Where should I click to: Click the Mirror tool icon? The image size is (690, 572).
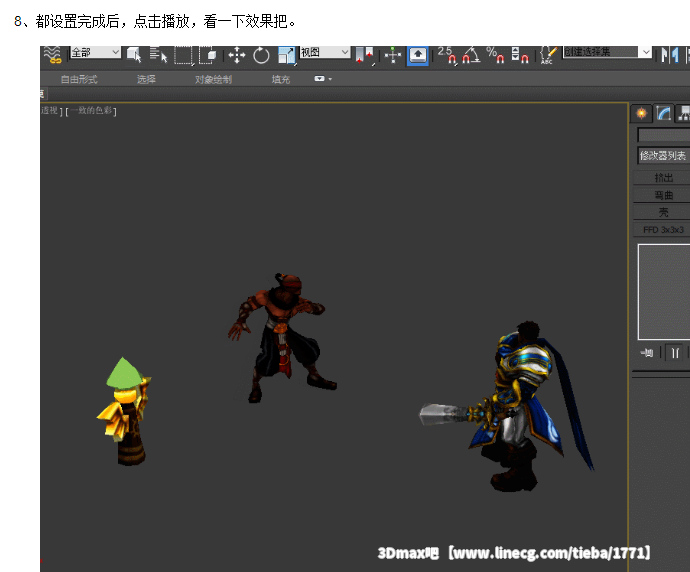click(670, 55)
